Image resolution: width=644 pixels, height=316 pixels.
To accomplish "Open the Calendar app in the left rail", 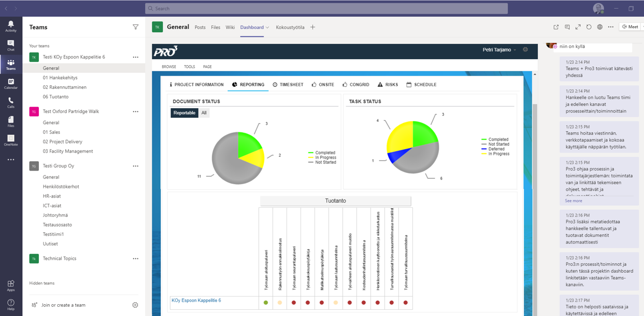I will (11, 84).
